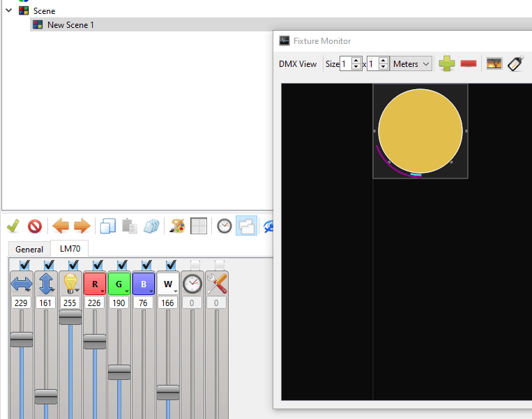Click the pan horizontal arrows channel icon

[x=22, y=284]
